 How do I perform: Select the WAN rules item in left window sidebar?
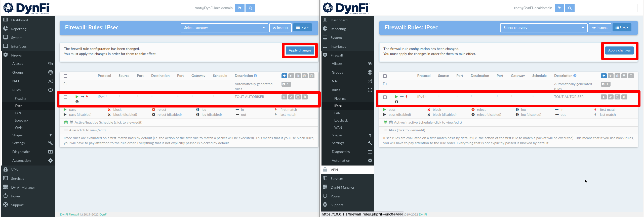tap(19, 128)
